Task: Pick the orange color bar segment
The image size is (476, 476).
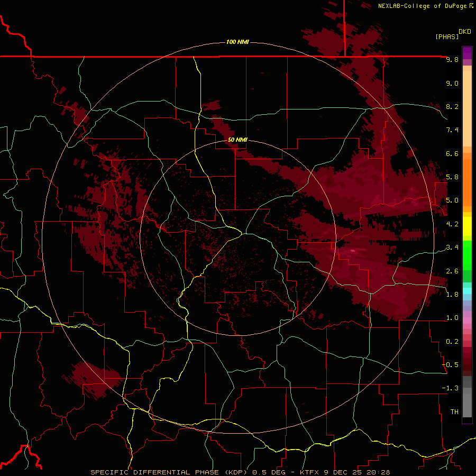Action: click(x=467, y=182)
